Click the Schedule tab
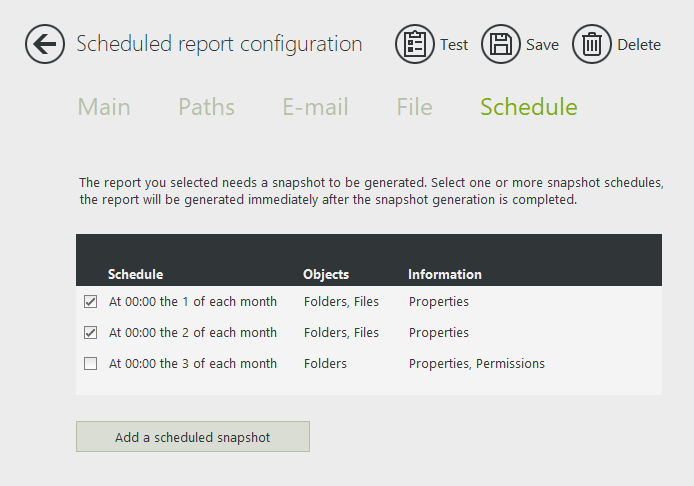Screen dimensions: 694x486 pos(528,107)
